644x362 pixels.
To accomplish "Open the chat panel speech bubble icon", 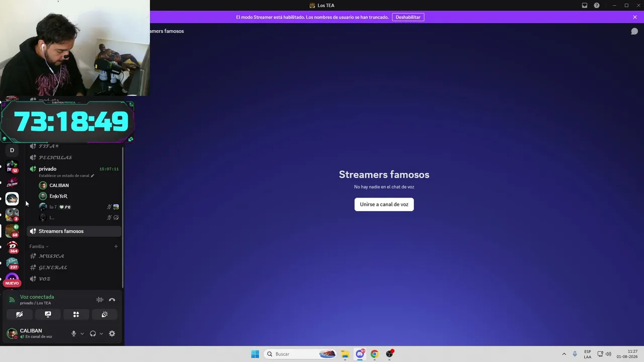I will point(634,31).
